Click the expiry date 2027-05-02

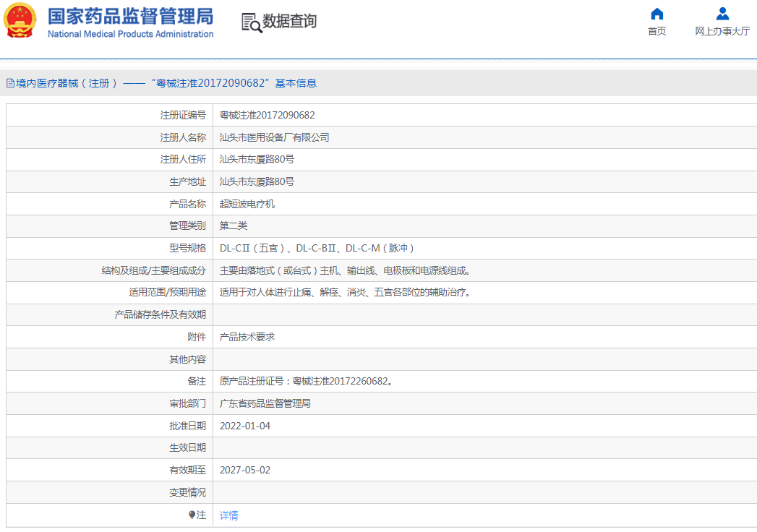[244, 470]
